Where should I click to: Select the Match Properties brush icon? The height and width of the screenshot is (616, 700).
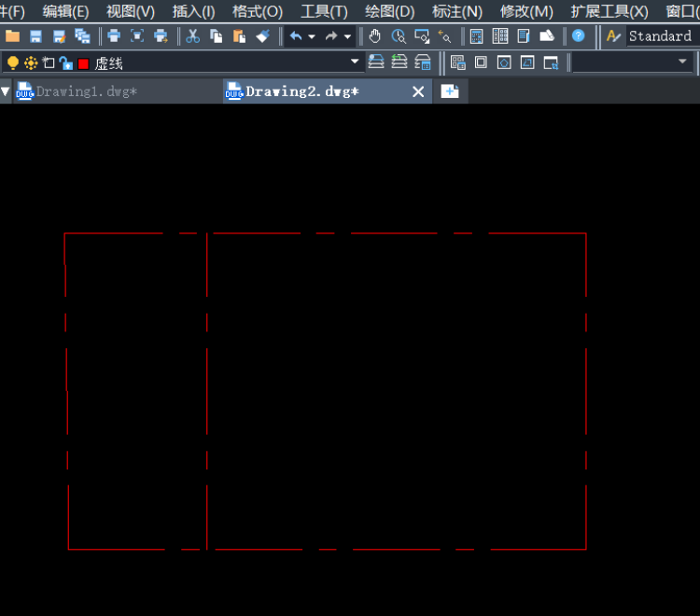(x=262, y=36)
